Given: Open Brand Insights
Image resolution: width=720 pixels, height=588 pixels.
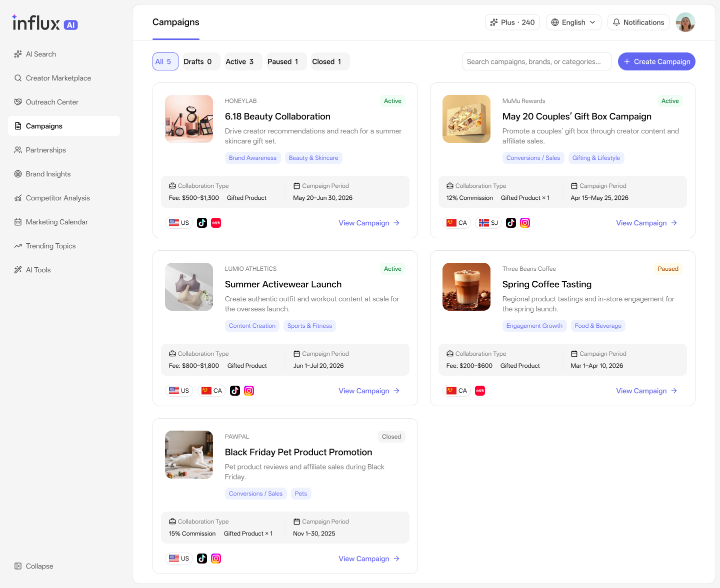Looking at the screenshot, I should (x=64, y=174).
